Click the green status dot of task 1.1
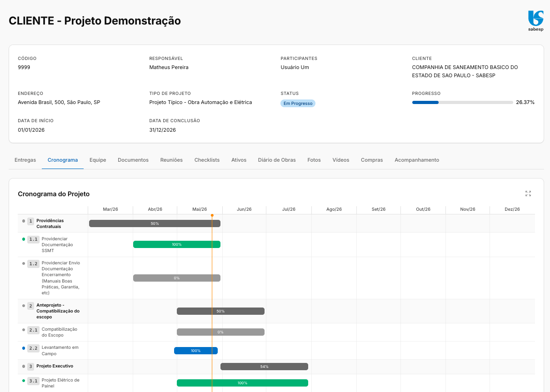The width and height of the screenshot is (550, 392). tap(24, 239)
